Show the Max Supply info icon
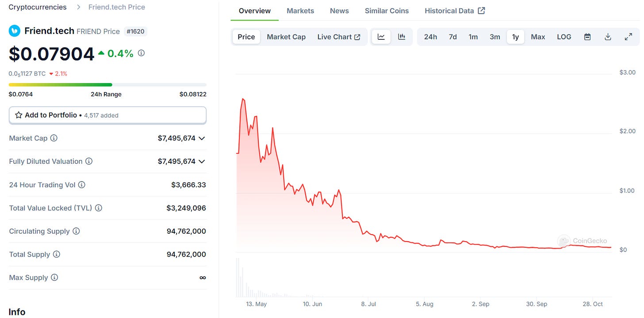The image size is (644, 318). click(54, 278)
